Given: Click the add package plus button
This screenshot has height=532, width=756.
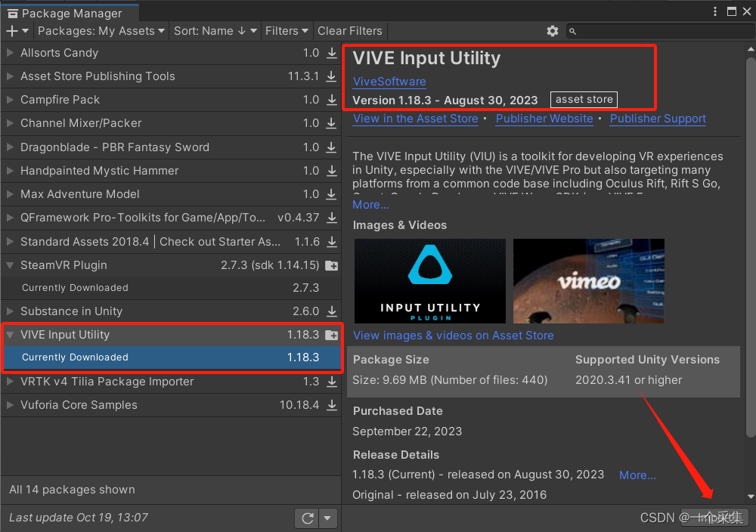Looking at the screenshot, I should point(17,31).
